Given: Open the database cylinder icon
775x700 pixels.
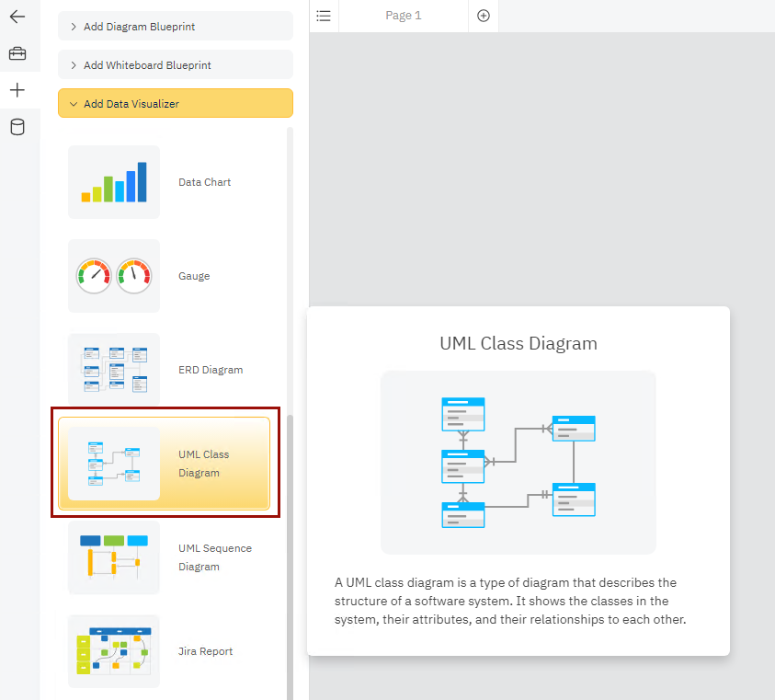Looking at the screenshot, I should click(x=17, y=127).
